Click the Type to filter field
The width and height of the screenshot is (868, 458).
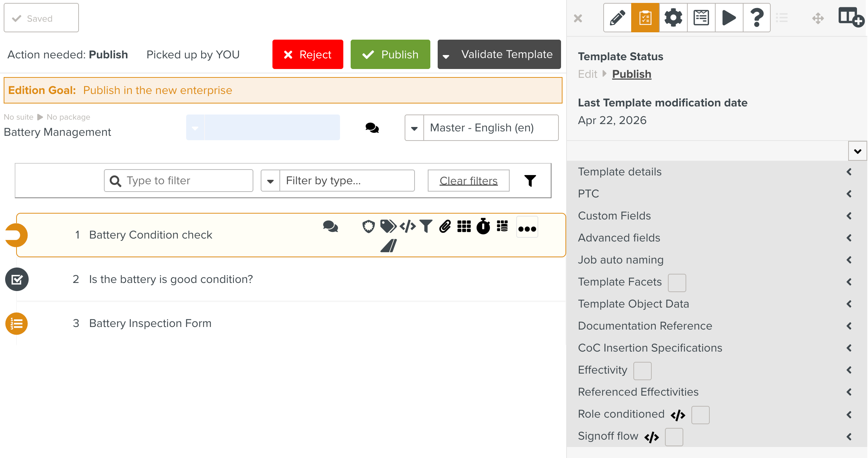tap(179, 181)
